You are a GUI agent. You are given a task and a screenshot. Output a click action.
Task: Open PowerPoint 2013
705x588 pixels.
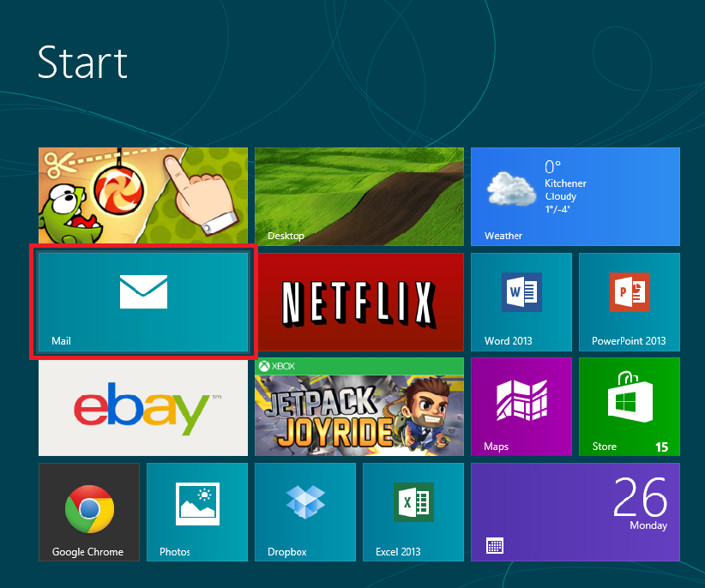(630, 302)
